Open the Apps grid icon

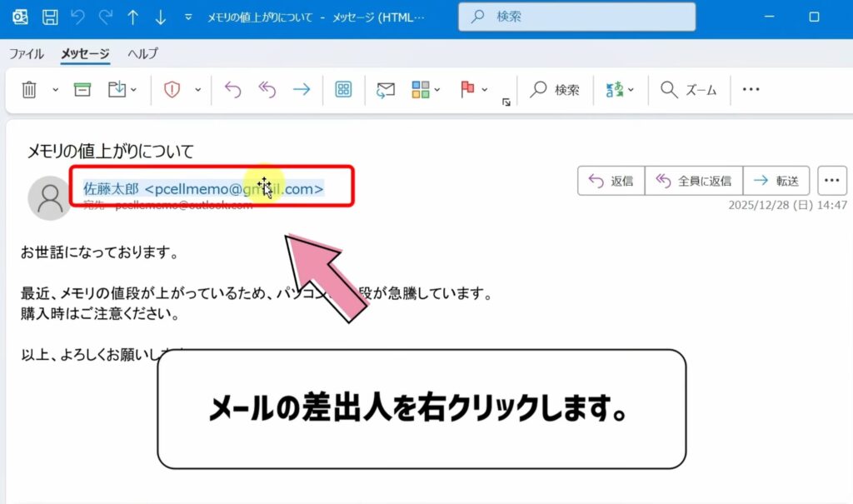[343, 89]
